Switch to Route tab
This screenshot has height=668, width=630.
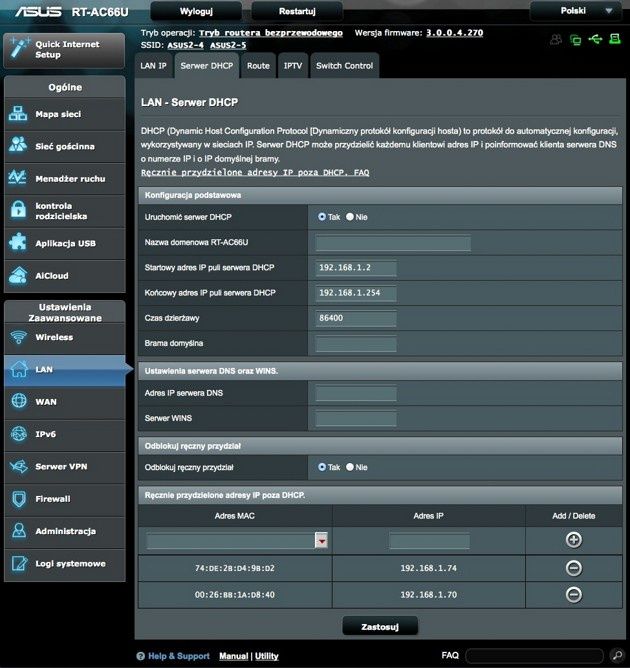(x=258, y=66)
